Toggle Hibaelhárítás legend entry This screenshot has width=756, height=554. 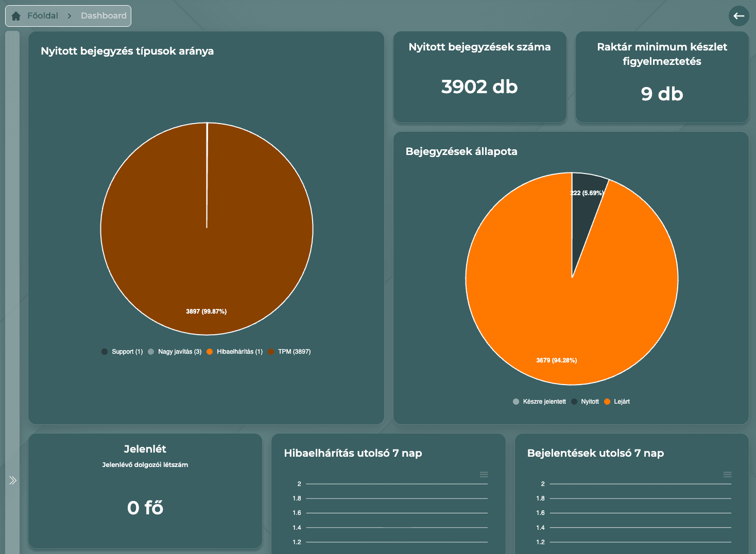coord(235,352)
